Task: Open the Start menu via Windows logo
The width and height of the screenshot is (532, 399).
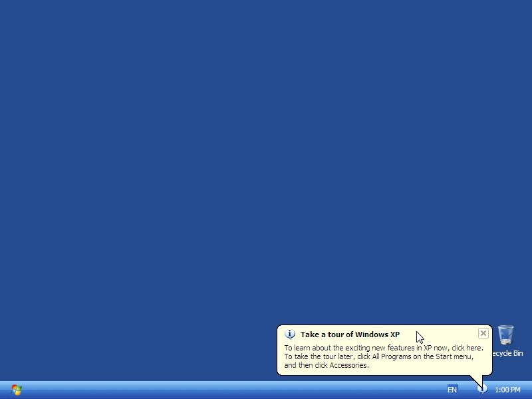Action: (16, 390)
